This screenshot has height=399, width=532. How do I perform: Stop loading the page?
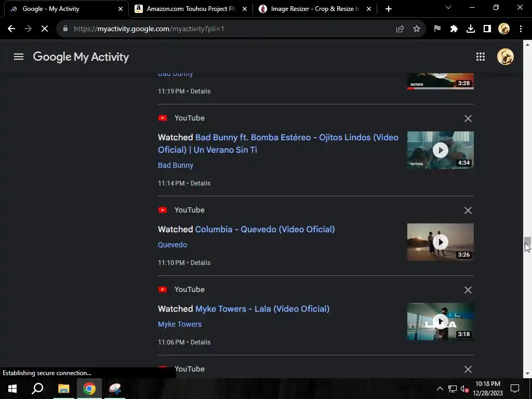pos(45,29)
